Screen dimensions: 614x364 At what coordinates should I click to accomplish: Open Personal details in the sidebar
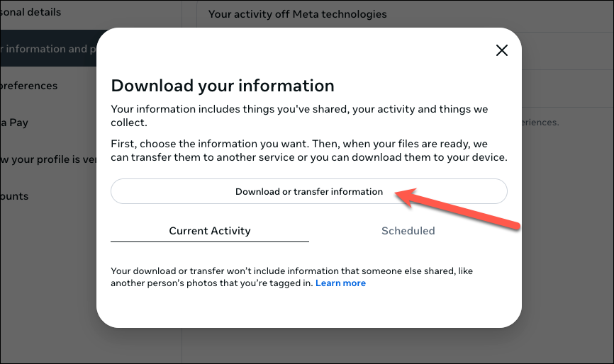click(x=31, y=12)
